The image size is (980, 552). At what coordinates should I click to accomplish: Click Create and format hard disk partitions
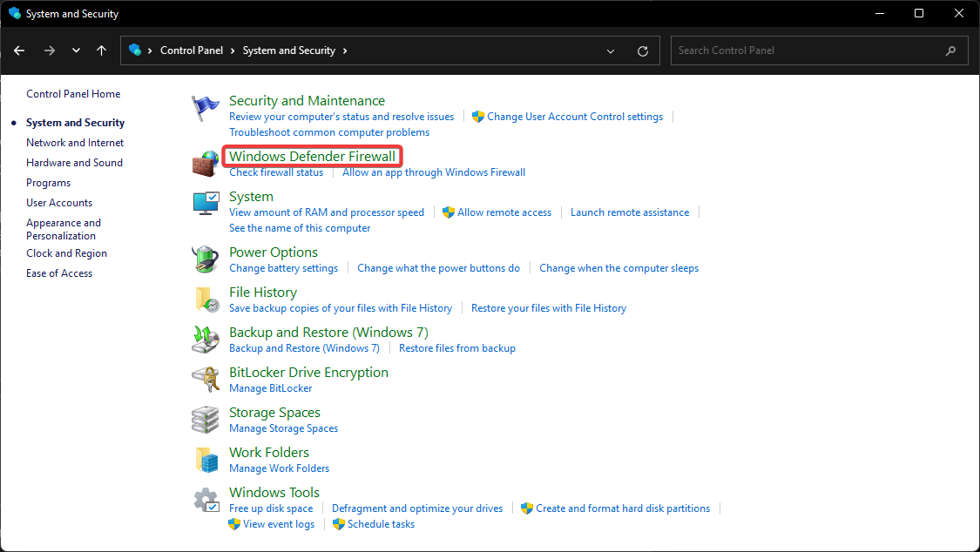point(623,508)
